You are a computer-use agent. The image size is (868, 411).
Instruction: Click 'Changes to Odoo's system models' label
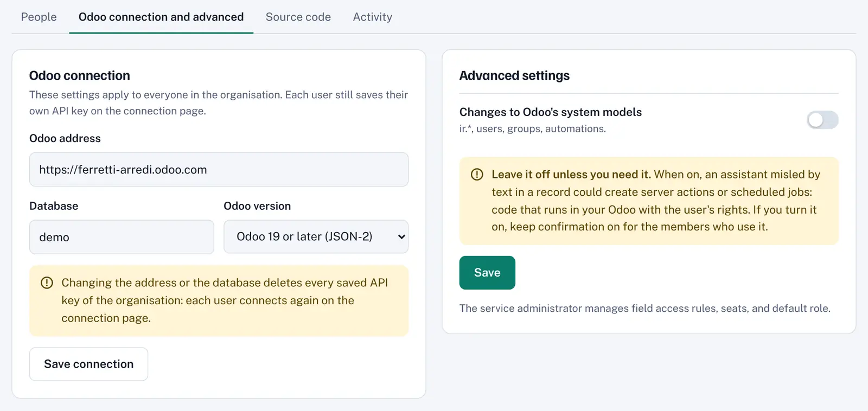tap(551, 112)
